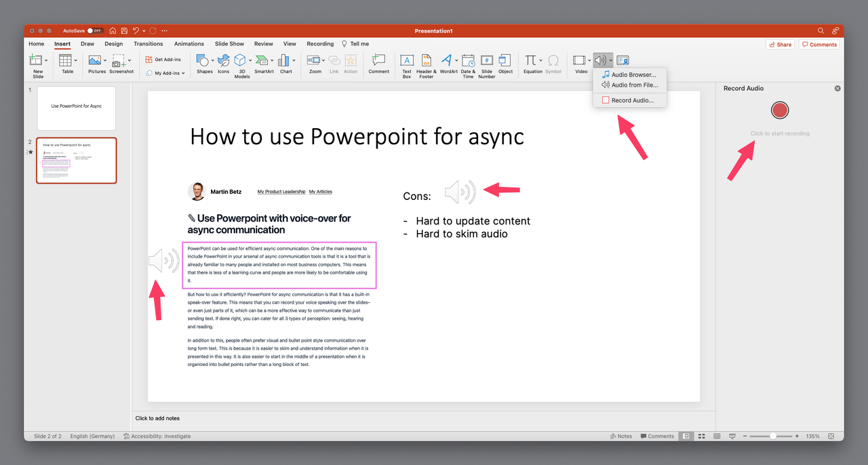Screen dimensions: 868x465
Task: Choose Audio Browser... from menu
Action: tap(630, 75)
